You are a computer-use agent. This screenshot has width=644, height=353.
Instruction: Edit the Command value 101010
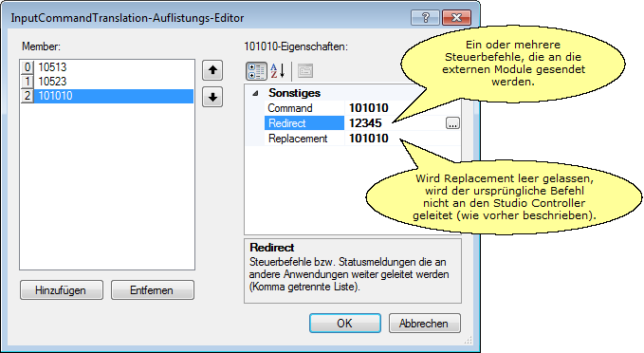pyautogui.click(x=369, y=108)
